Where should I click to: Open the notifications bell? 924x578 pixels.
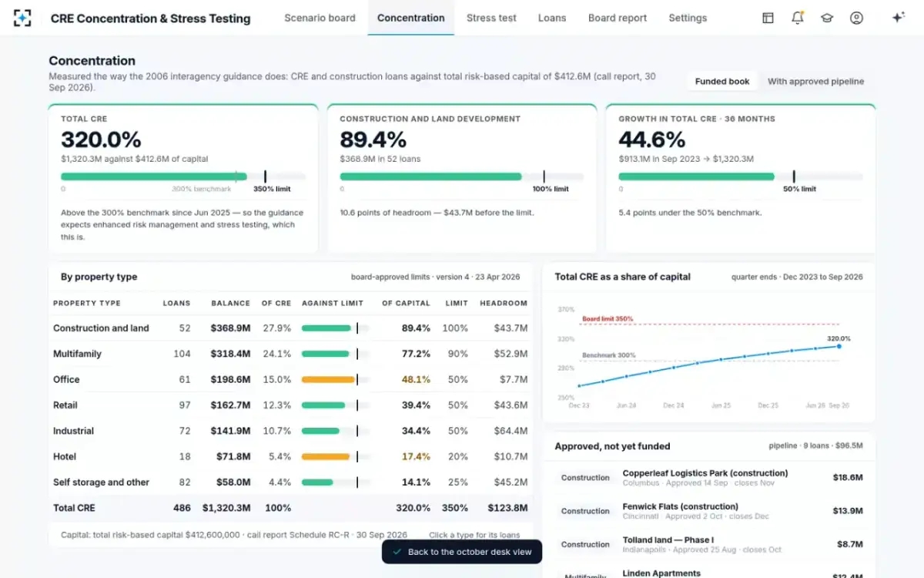click(798, 18)
